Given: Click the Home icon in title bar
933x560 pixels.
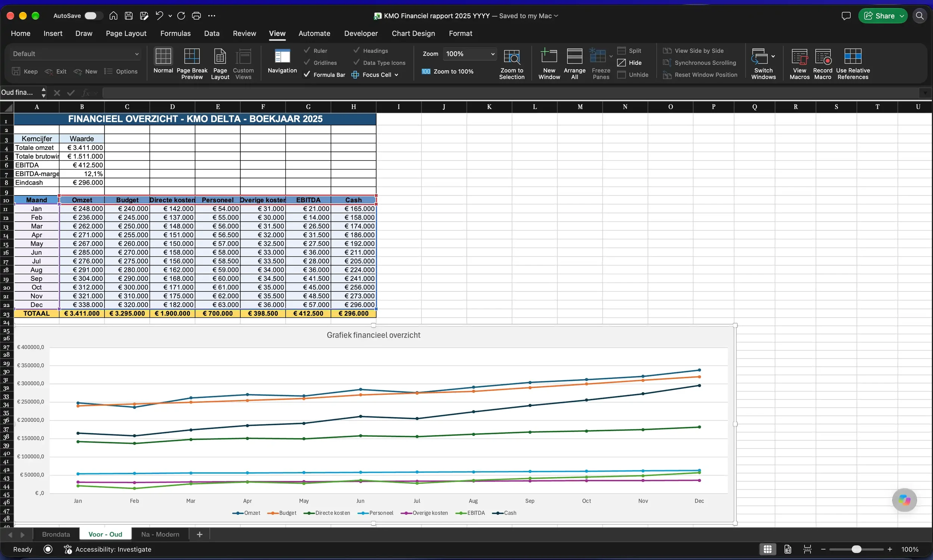Looking at the screenshot, I should [113, 15].
